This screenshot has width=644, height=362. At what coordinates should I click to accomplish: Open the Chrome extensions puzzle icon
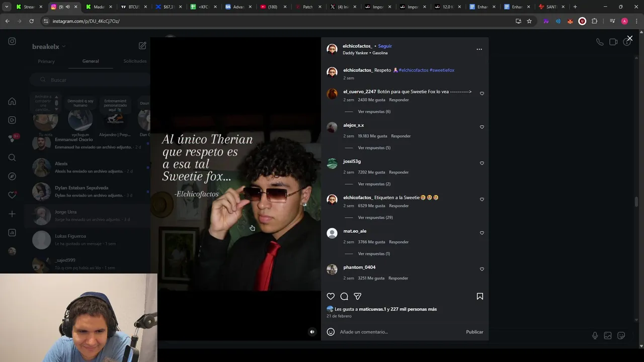pyautogui.click(x=595, y=21)
